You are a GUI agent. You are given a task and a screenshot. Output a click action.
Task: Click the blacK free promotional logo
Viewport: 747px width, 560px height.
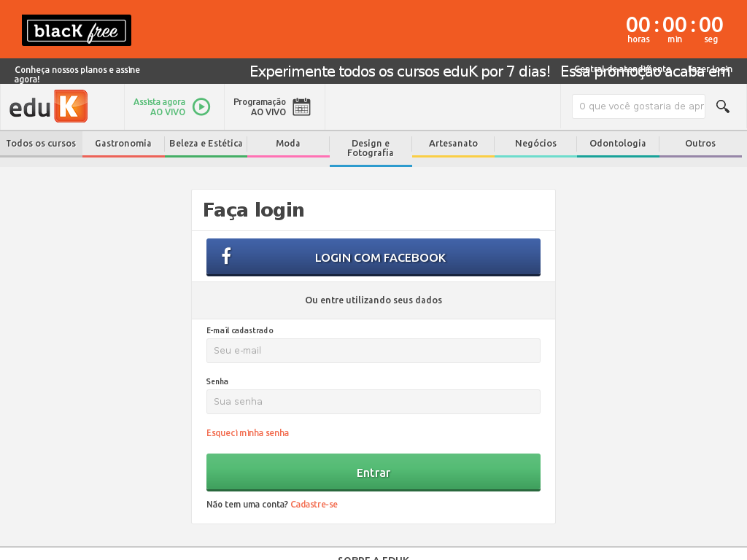(x=76, y=31)
